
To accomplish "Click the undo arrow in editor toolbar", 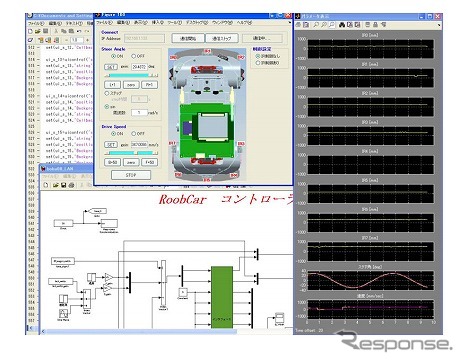I will coord(79,31).
